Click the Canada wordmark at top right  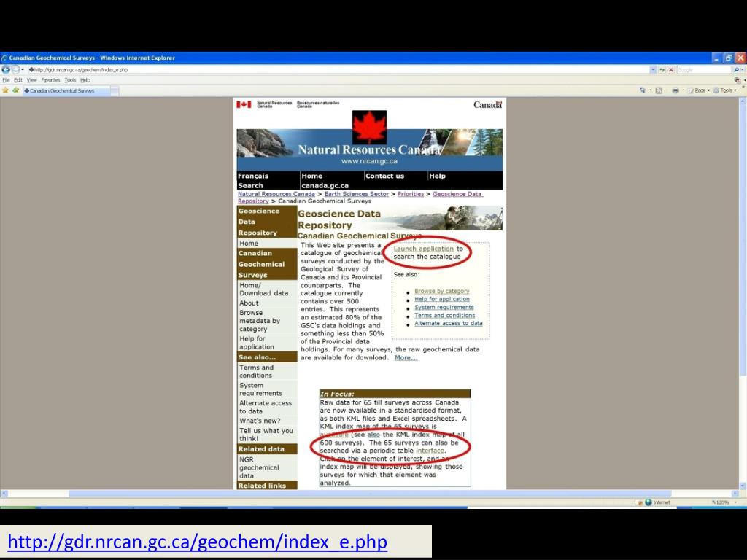(x=487, y=105)
